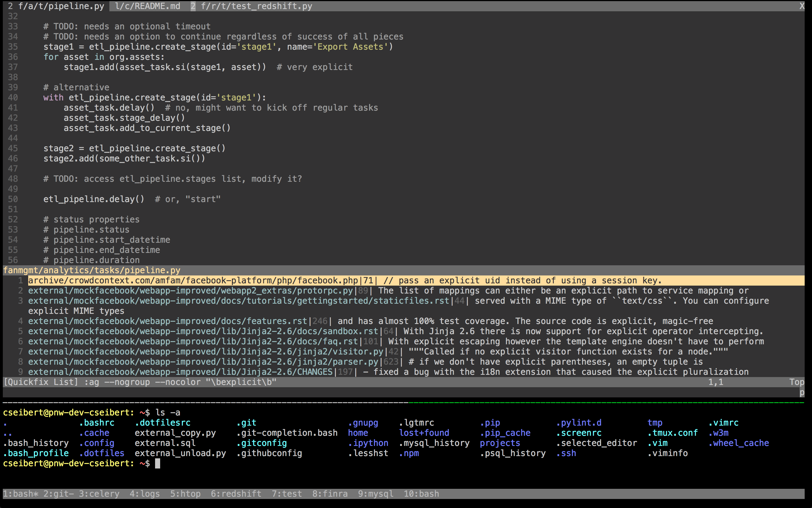812x508 pixels.
Task: Click the Quickfix List status line
Action: [404, 382]
